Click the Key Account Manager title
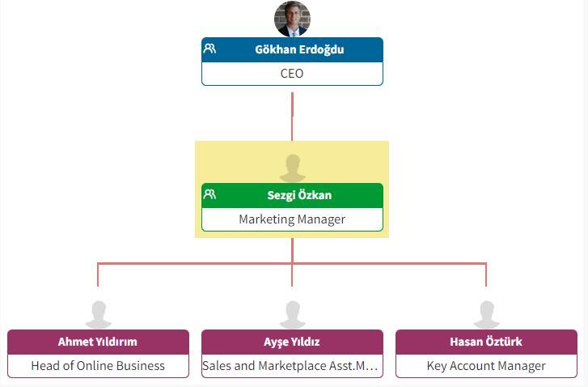 click(486, 366)
